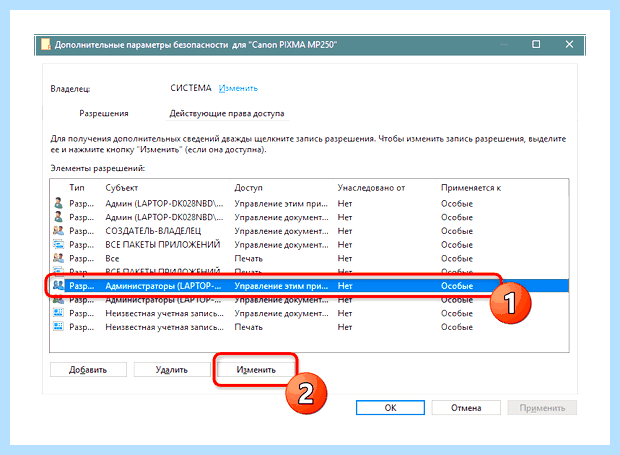The width and height of the screenshot is (620, 455).
Task: Sort by the Унаследовано от column header
Action: [371, 187]
